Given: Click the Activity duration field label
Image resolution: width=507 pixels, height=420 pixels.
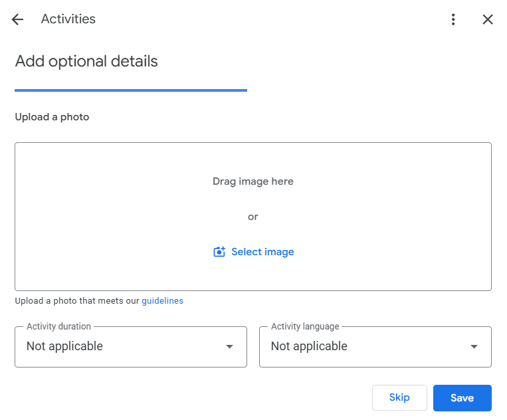Looking at the screenshot, I should click(59, 326).
